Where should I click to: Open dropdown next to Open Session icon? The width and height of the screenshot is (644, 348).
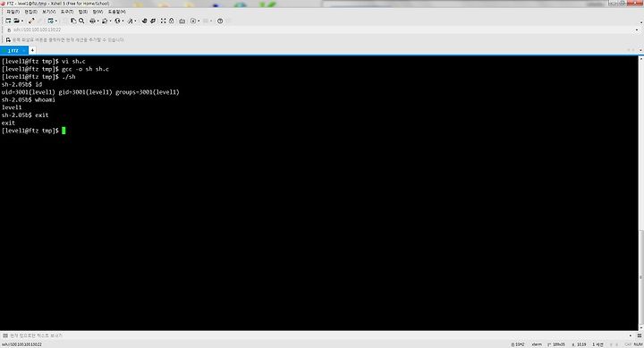tap(22, 21)
